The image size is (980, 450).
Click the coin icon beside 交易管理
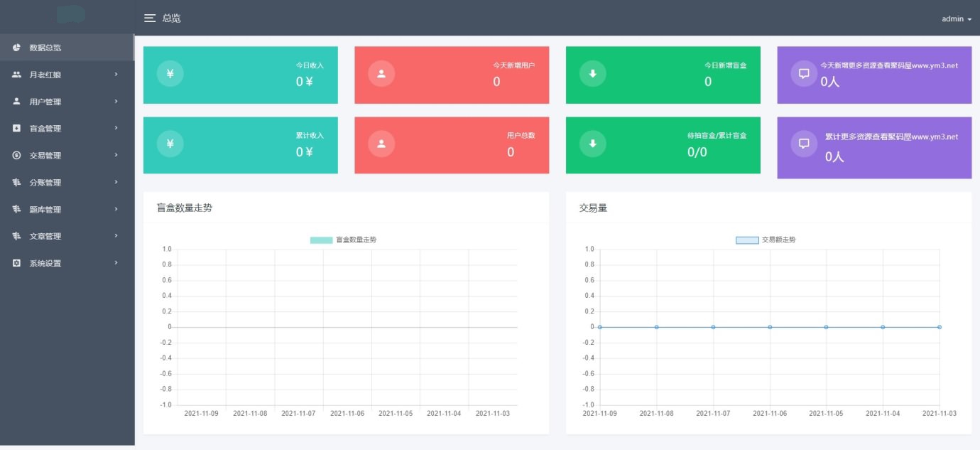(16, 156)
